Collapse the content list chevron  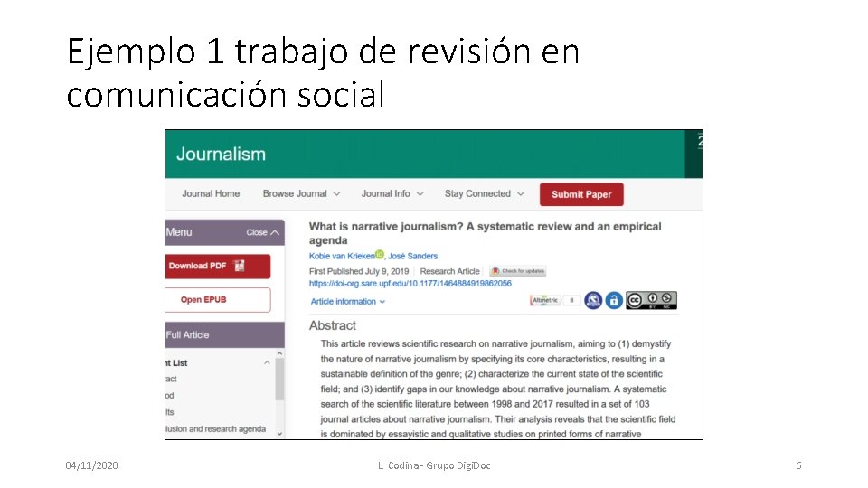(x=267, y=363)
